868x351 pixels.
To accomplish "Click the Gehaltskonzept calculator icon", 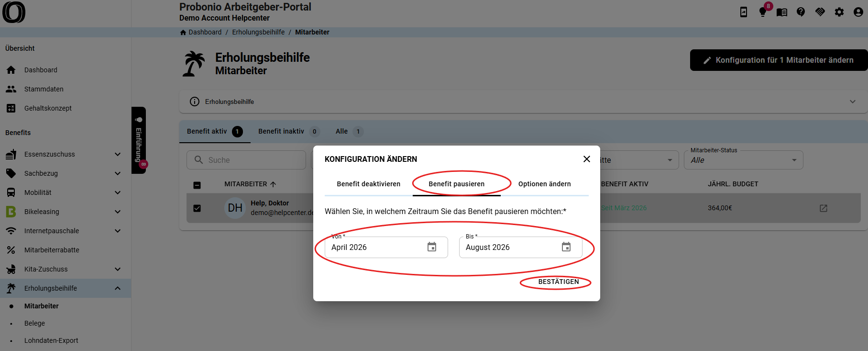I will (x=11, y=108).
